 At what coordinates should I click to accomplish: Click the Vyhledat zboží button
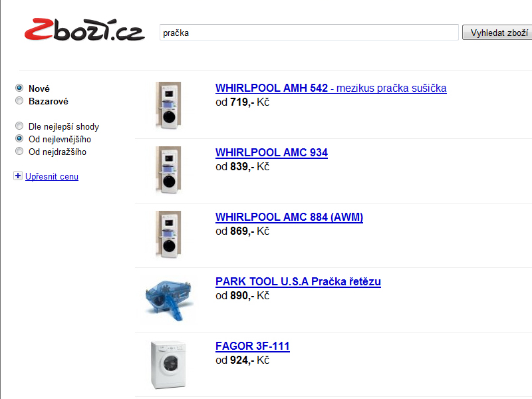[497, 33]
